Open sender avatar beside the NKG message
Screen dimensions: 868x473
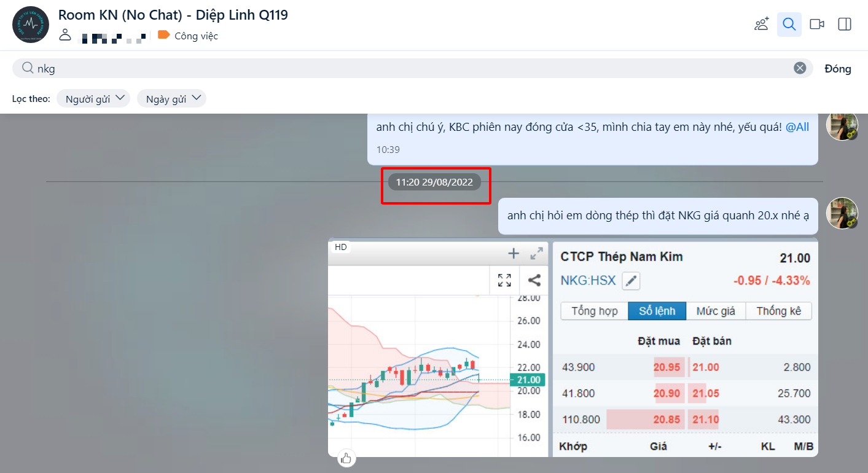pyautogui.click(x=842, y=213)
